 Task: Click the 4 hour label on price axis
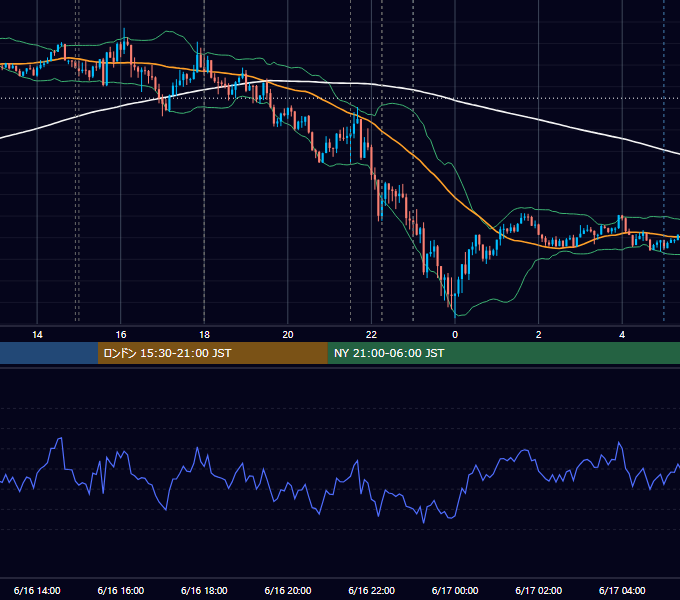pos(622,335)
